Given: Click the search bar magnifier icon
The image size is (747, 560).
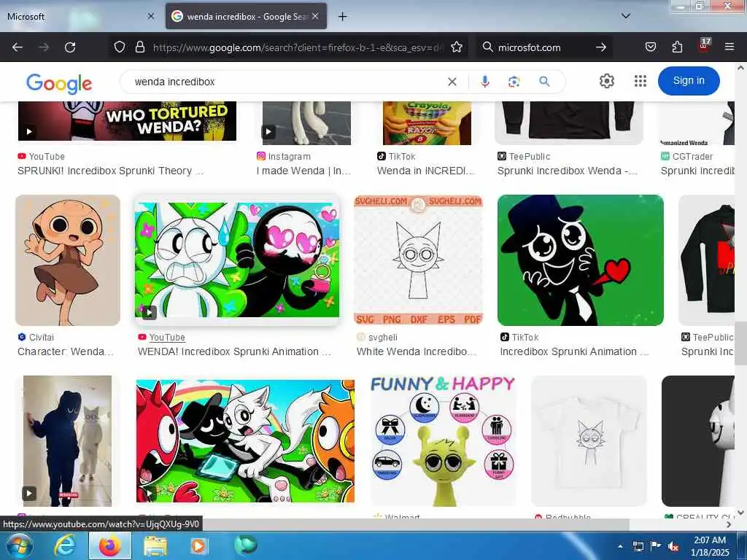Looking at the screenshot, I should tap(487, 47).
